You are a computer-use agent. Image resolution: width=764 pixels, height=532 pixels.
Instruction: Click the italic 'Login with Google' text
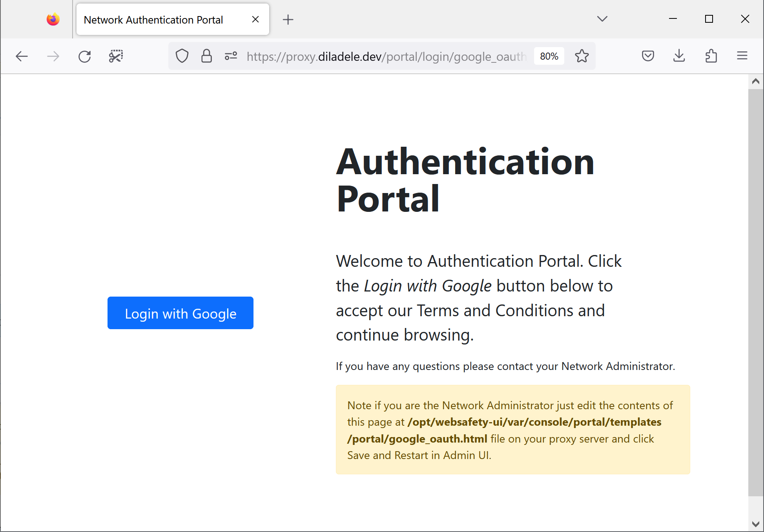tap(428, 286)
